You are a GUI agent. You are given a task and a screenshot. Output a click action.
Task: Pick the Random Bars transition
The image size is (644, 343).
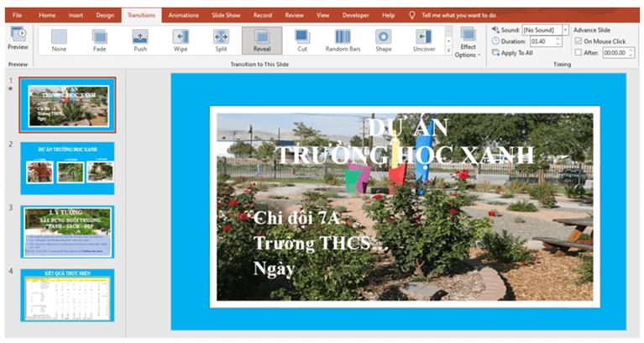343,40
